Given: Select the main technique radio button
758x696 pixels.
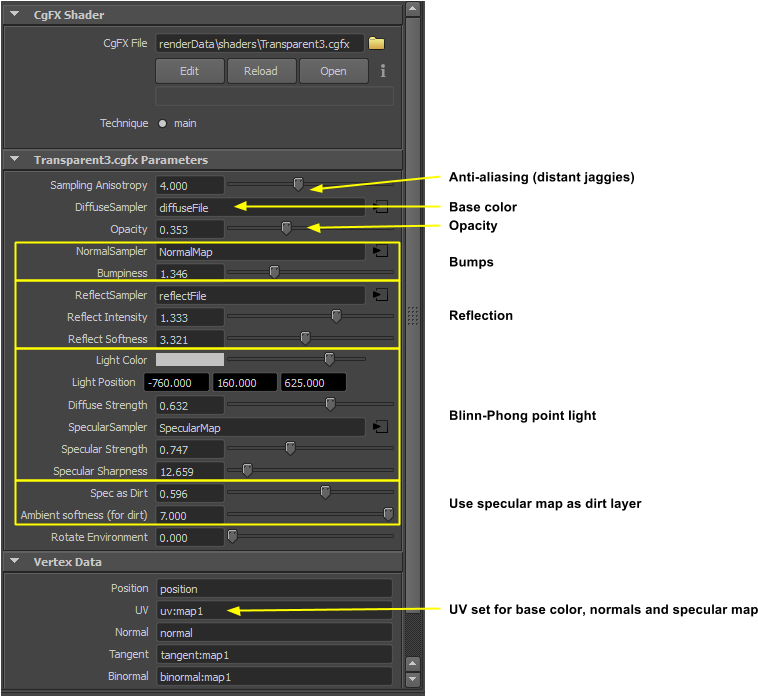Looking at the screenshot, I should [161, 124].
